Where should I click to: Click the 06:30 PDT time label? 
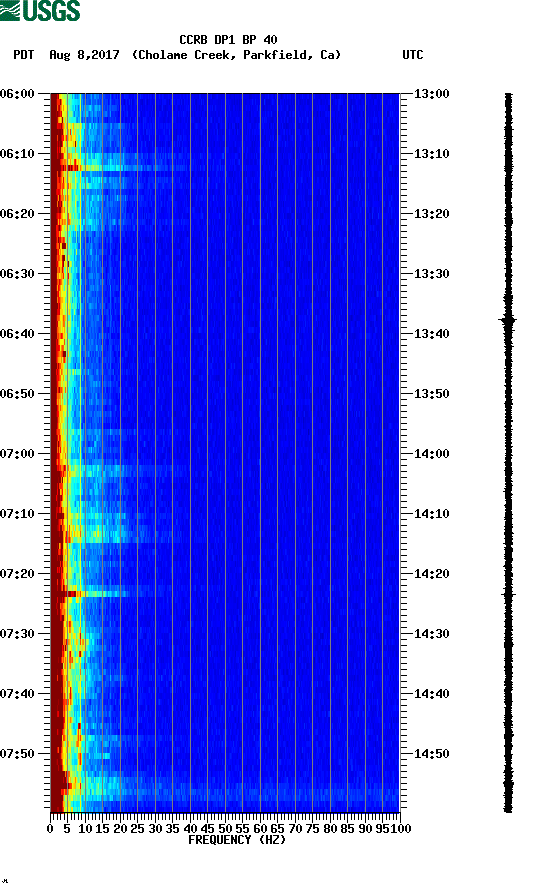point(17,274)
